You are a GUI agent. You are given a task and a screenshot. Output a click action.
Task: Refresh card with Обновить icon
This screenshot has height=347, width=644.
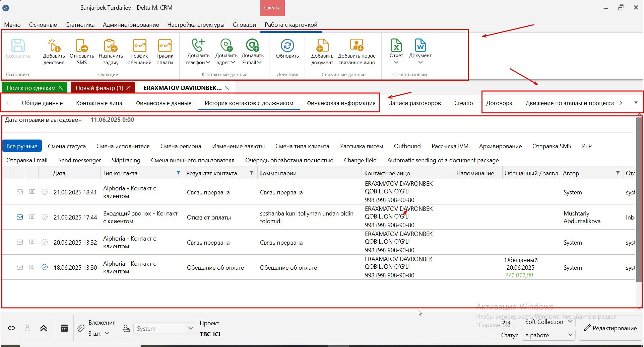click(x=287, y=46)
